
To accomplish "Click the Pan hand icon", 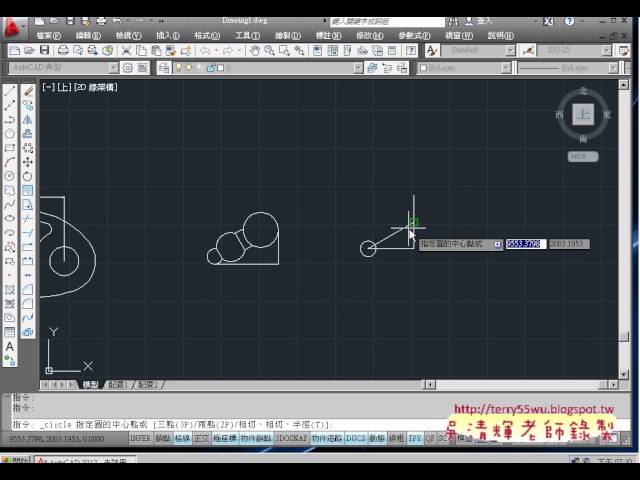I will (255, 51).
